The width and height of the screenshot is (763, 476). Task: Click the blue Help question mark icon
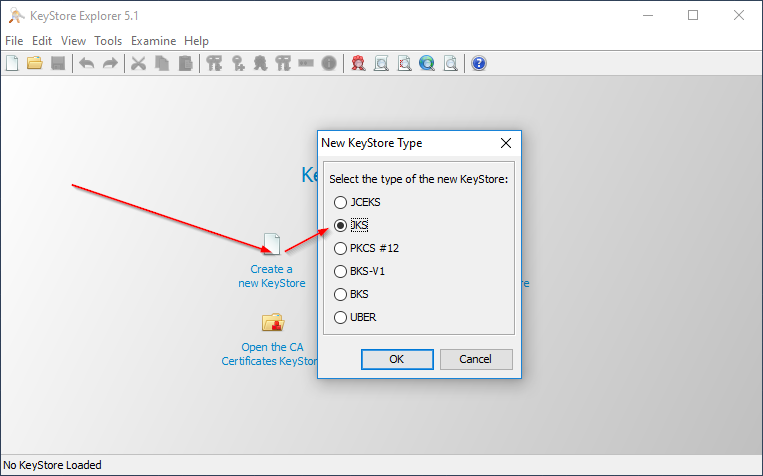479,64
